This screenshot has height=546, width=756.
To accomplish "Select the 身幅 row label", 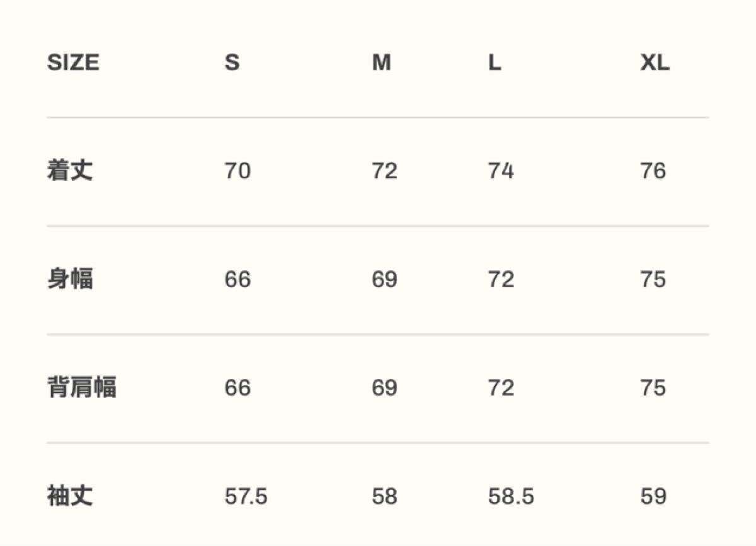I will (x=70, y=279).
